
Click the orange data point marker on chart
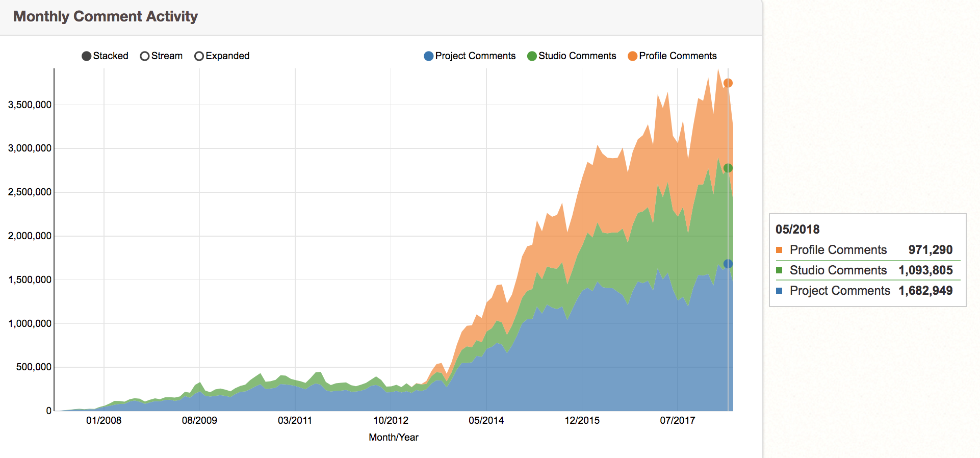pyautogui.click(x=728, y=83)
